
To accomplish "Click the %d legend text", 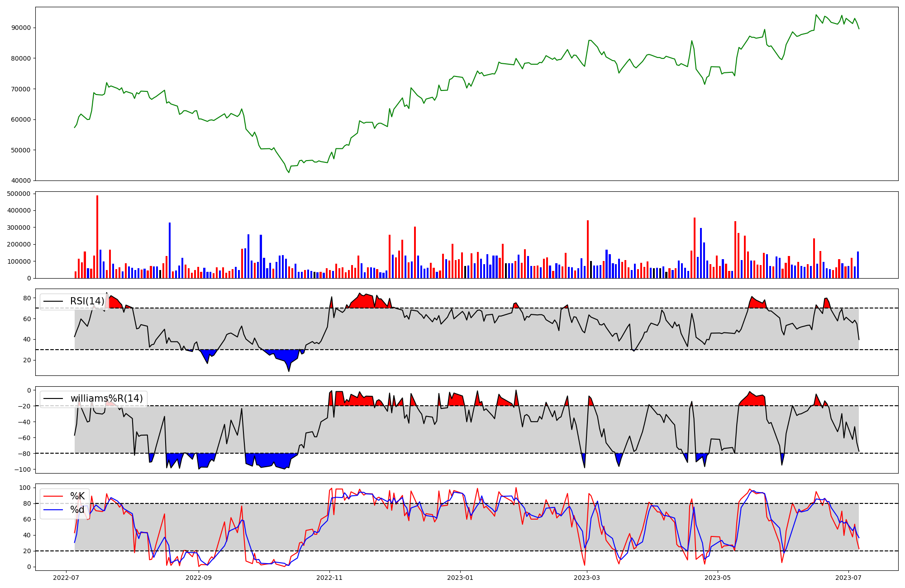I will tap(77, 510).
